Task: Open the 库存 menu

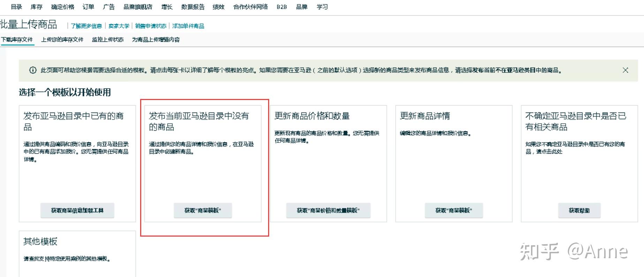Action: pyautogui.click(x=36, y=7)
